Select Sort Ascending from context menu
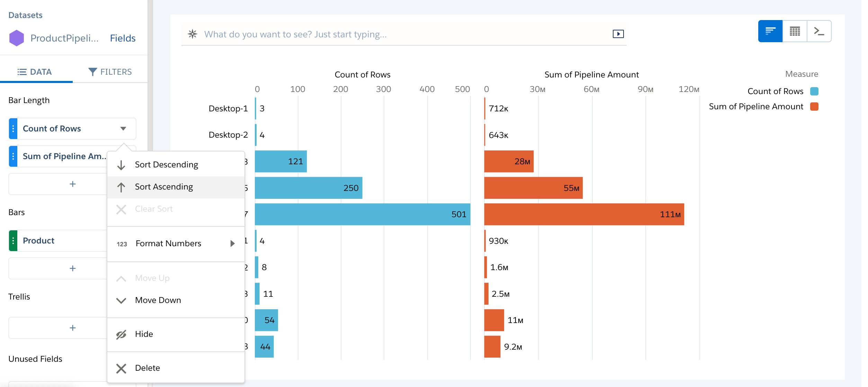868x387 pixels. coord(163,186)
